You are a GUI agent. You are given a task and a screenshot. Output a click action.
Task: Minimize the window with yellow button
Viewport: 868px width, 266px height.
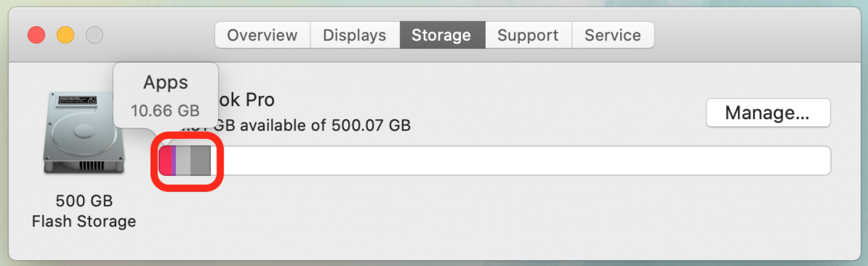click(x=66, y=35)
